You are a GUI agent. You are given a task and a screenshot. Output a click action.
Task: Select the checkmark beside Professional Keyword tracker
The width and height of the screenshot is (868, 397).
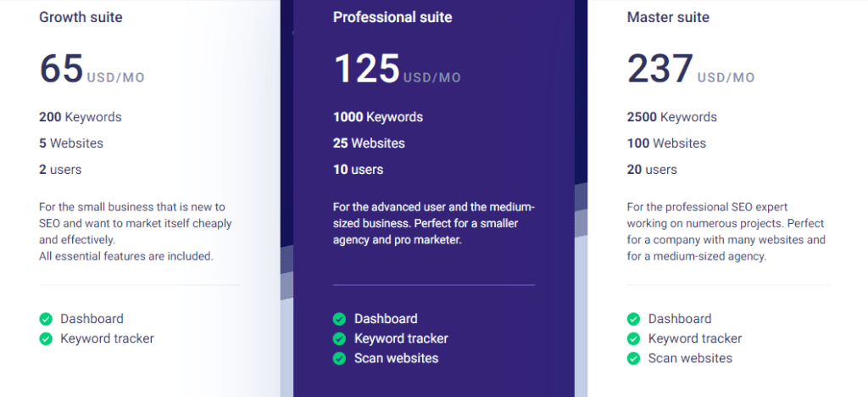339,338
